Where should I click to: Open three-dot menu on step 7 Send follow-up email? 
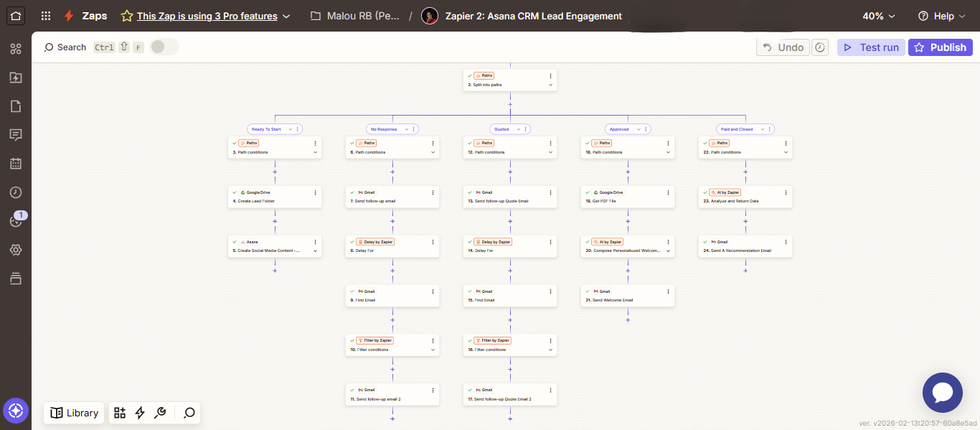pyautogui.click(x=433, y=192)
